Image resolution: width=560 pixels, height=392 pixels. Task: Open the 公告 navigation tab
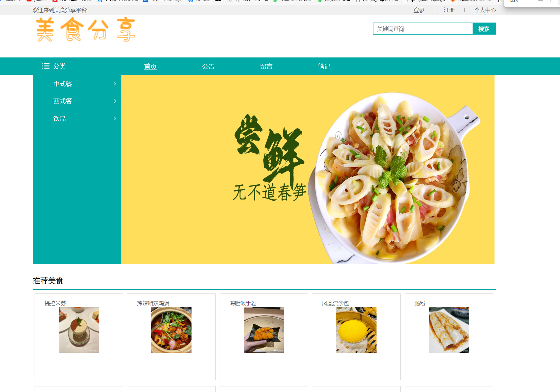(208, 66)
